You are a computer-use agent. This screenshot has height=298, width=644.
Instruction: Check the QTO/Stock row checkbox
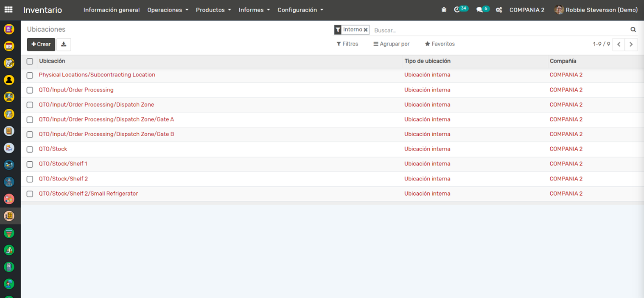[x=30, y=149]
